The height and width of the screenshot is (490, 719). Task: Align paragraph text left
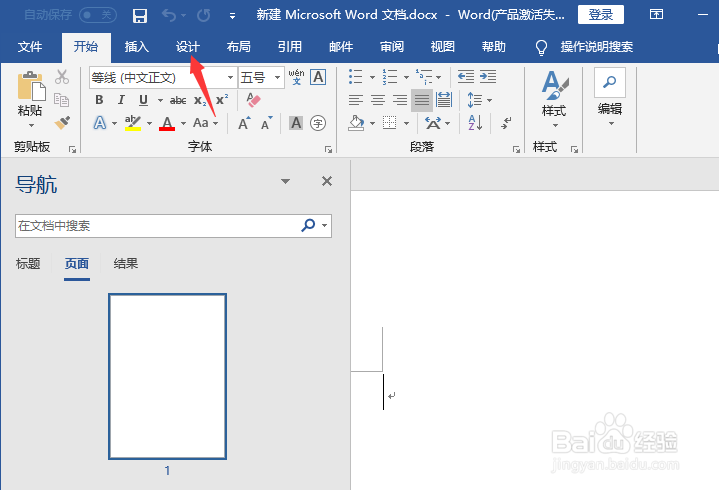[x=355, y=100]
